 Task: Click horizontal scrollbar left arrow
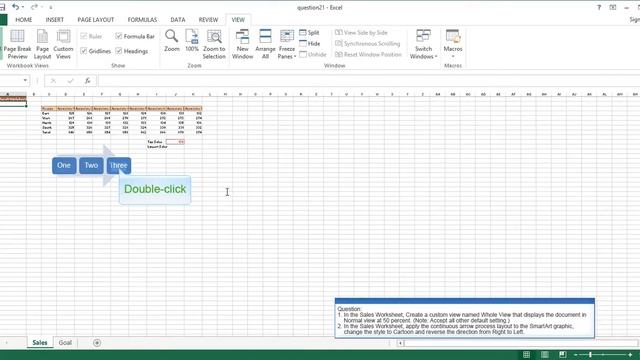coord(400,343)
